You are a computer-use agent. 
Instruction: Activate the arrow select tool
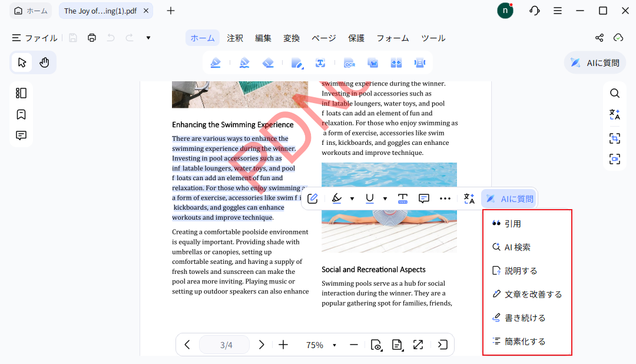tap(22, 62)
